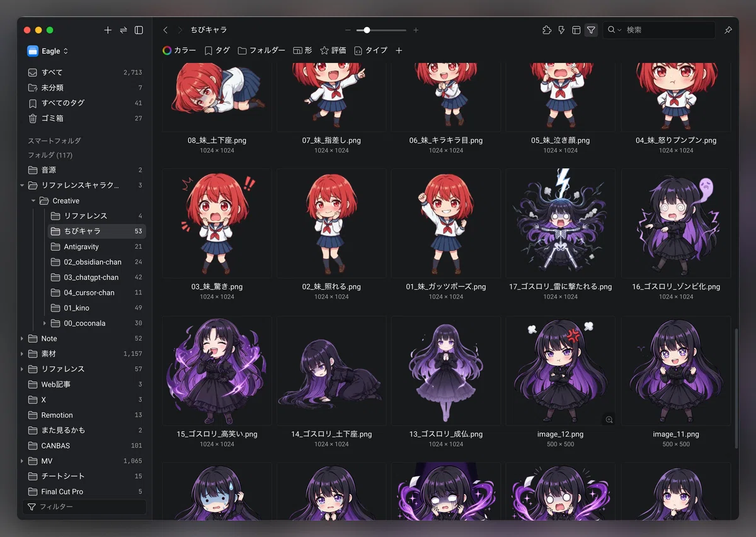This screenshot has width=756, height=537.
Task: Open the Final Cut Pro folder
Action: click(85, 492)
